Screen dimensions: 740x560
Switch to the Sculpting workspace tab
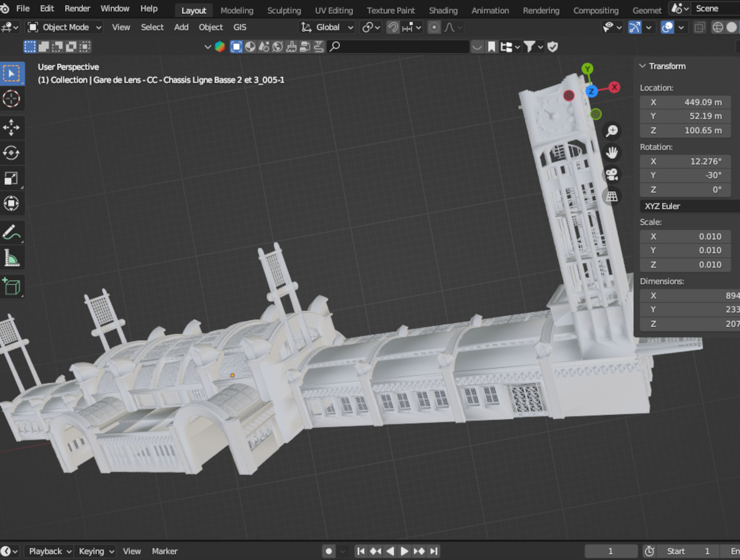(284, 11)
